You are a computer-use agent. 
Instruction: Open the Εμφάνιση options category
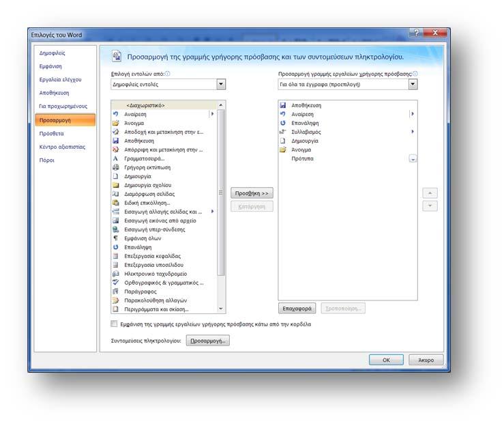tap(50, 66)
